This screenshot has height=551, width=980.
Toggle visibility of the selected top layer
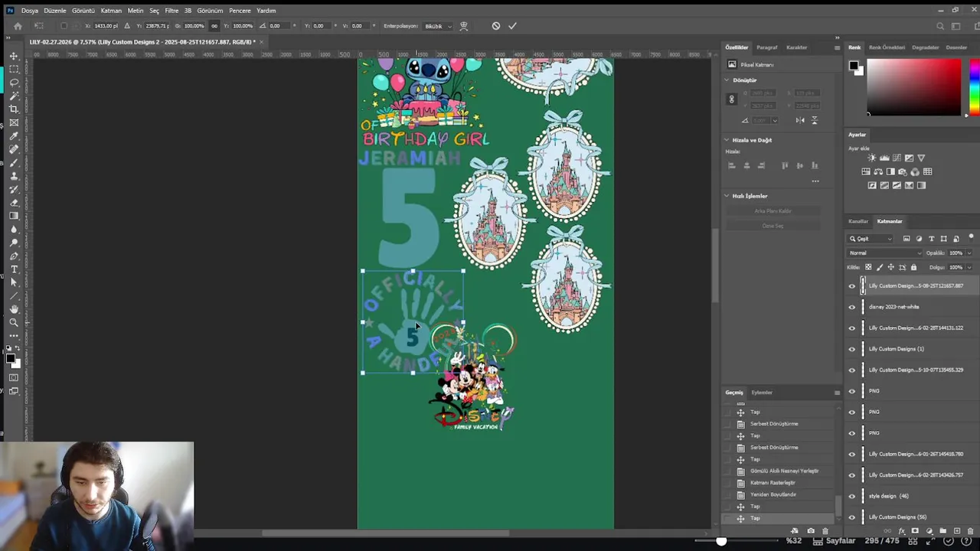852,286
